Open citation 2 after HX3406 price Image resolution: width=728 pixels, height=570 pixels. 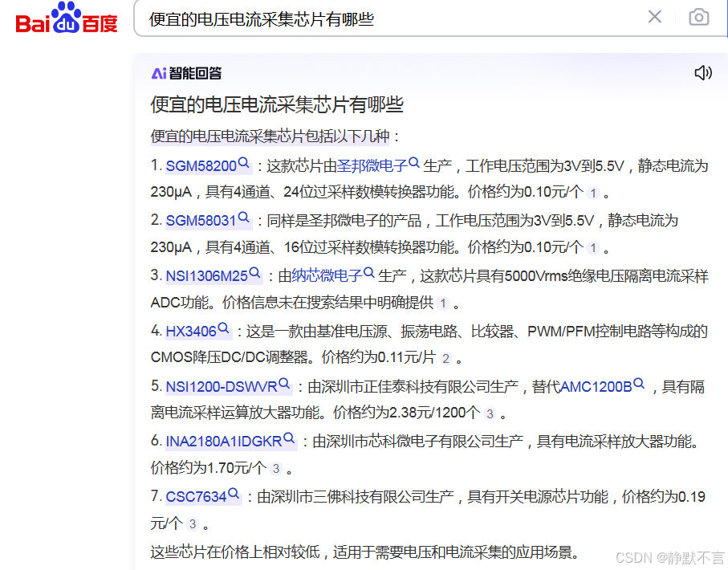pos(445,359)
